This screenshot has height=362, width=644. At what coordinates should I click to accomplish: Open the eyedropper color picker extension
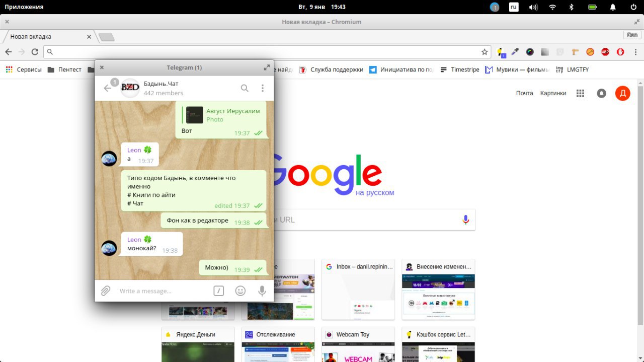pos(515,52)
